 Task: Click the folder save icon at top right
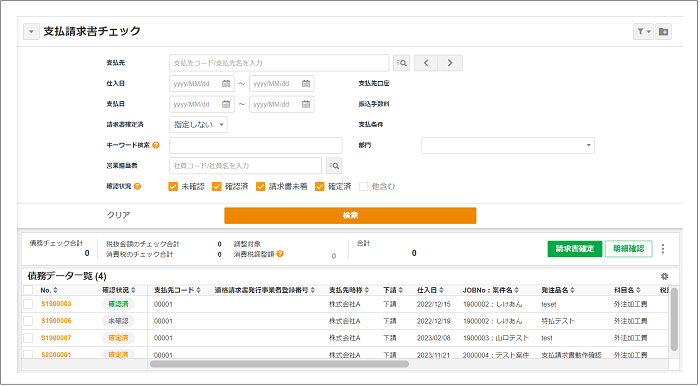[663, 32]
